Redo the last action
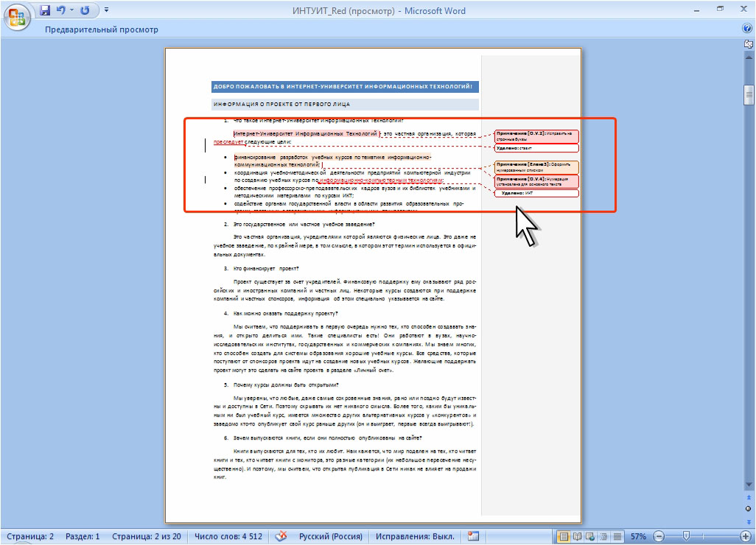 pos(85,10)
